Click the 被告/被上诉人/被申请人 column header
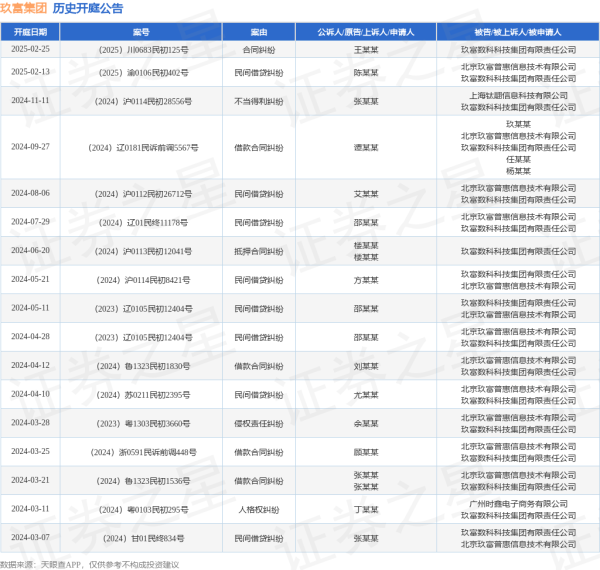This screenshot has height=570, width=600. point(518,32)
